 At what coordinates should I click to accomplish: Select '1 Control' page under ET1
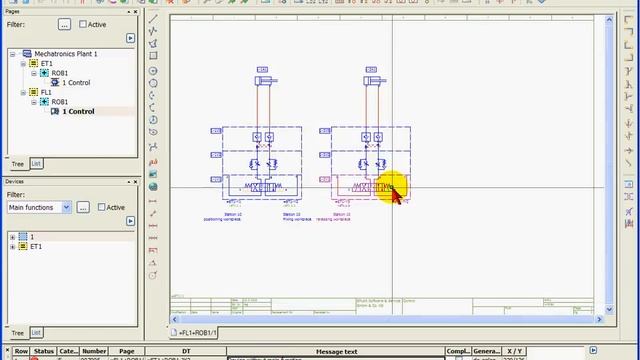pyautogui.click(x=76, y=82)
